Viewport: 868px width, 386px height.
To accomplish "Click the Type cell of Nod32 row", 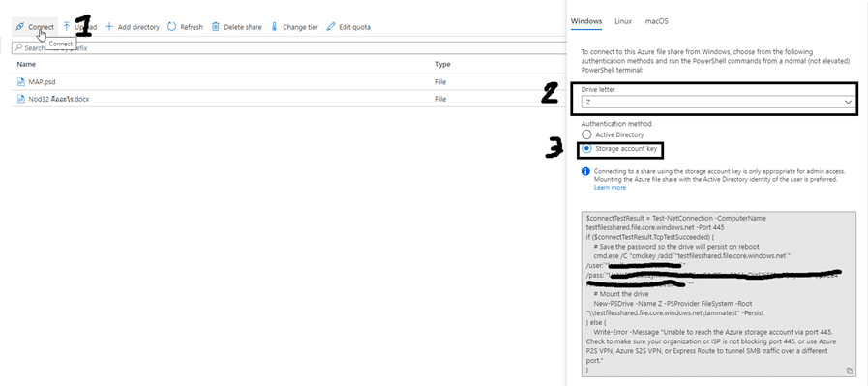I will coord(440,99).
